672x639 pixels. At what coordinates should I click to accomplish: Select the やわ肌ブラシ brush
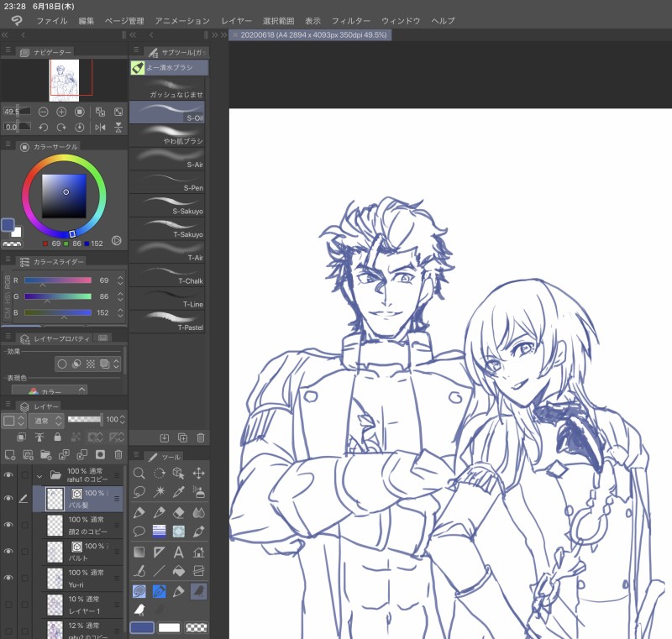pos(167,136)
